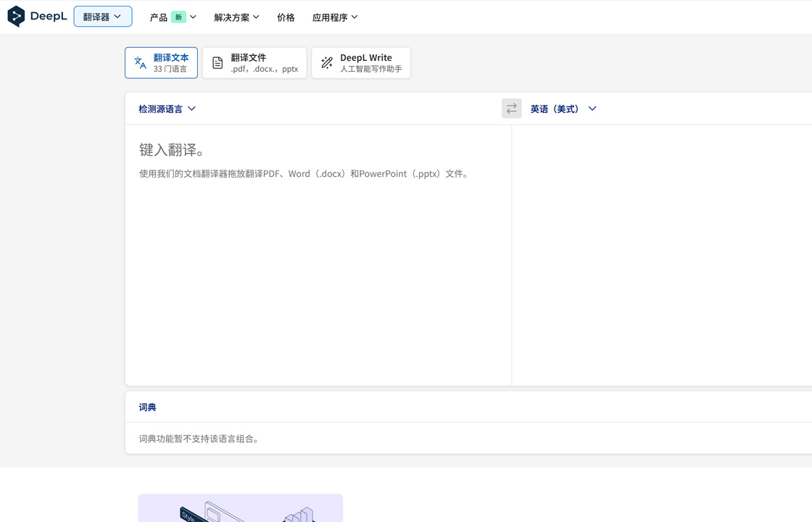Open the 英语（美式）target language dropdown

point(563,109)
